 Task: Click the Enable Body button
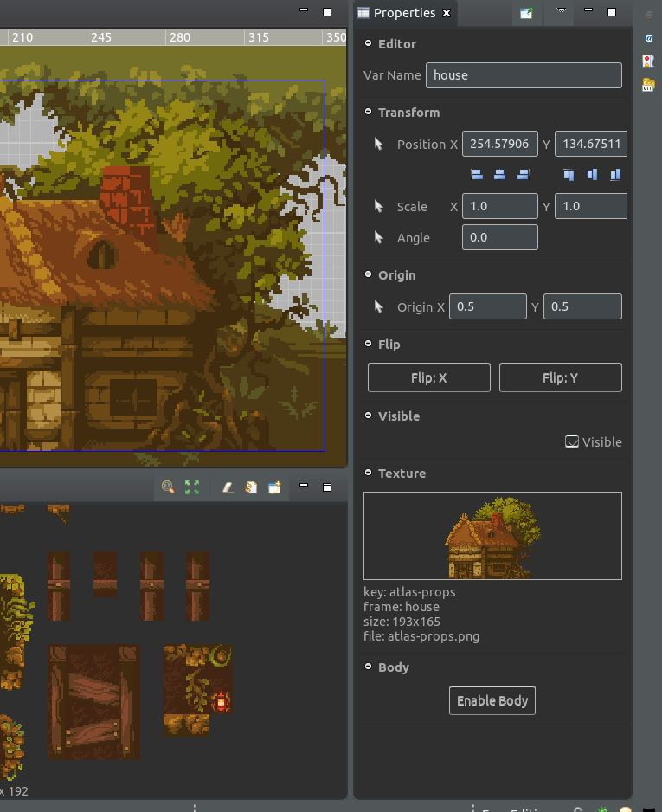492,700
